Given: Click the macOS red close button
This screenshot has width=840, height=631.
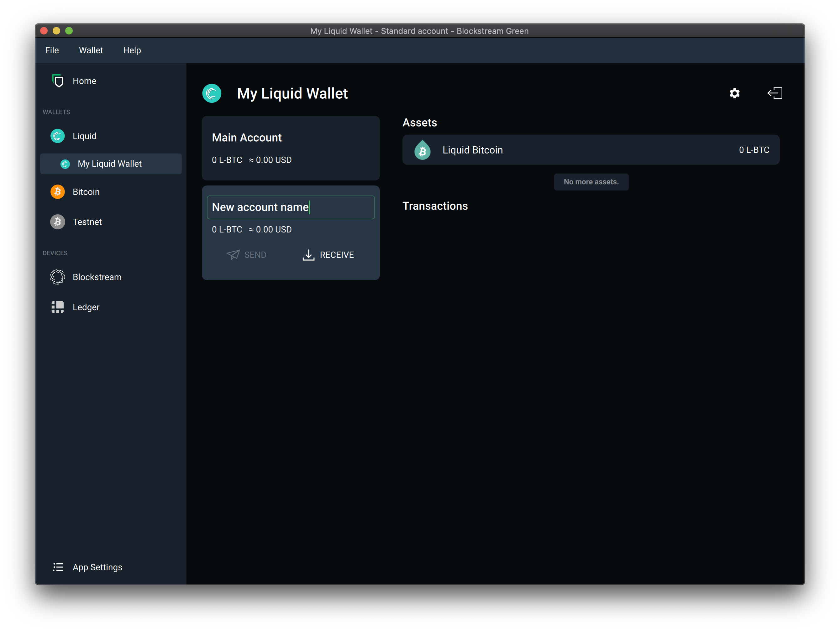Looking at the screenshot, I should pyautogui.click(x=44, y=31).
